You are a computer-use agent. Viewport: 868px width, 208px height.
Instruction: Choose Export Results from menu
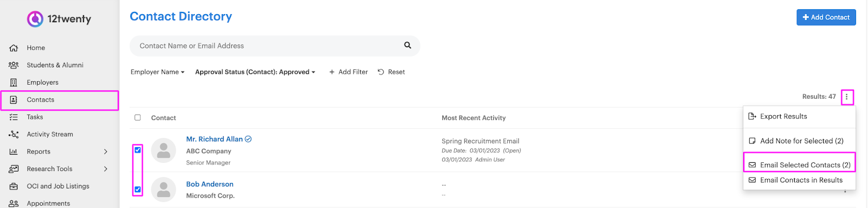coord(799,116)
